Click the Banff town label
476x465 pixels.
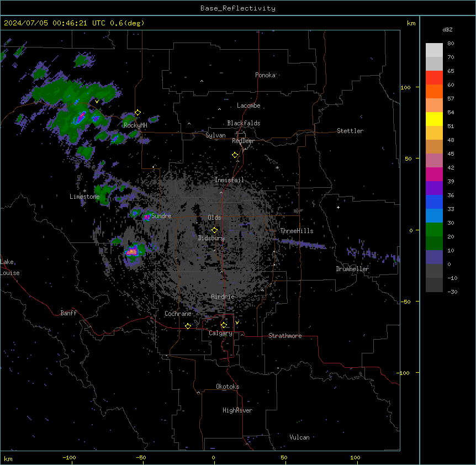pyautogui.click(x=68, y=313)
